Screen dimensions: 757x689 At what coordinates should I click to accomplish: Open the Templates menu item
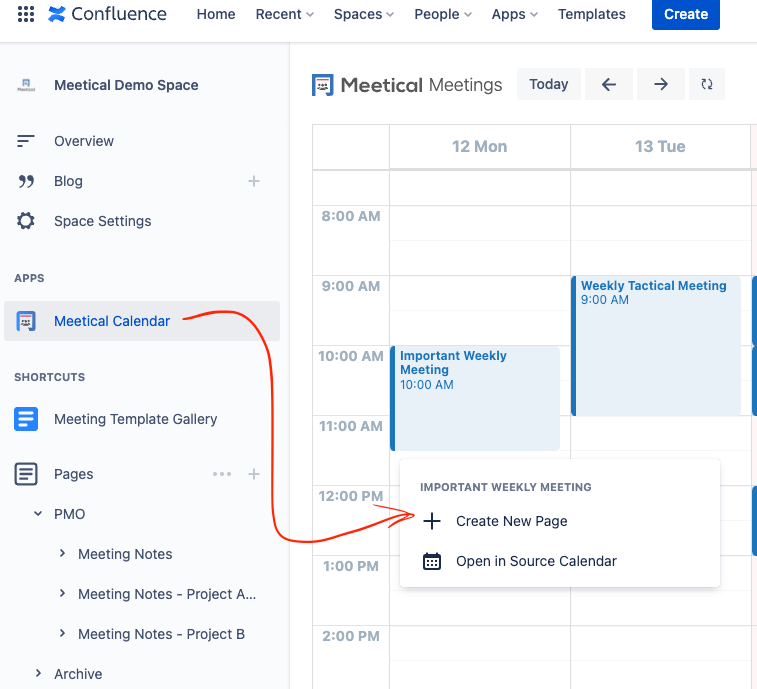(x=591, y=14)
